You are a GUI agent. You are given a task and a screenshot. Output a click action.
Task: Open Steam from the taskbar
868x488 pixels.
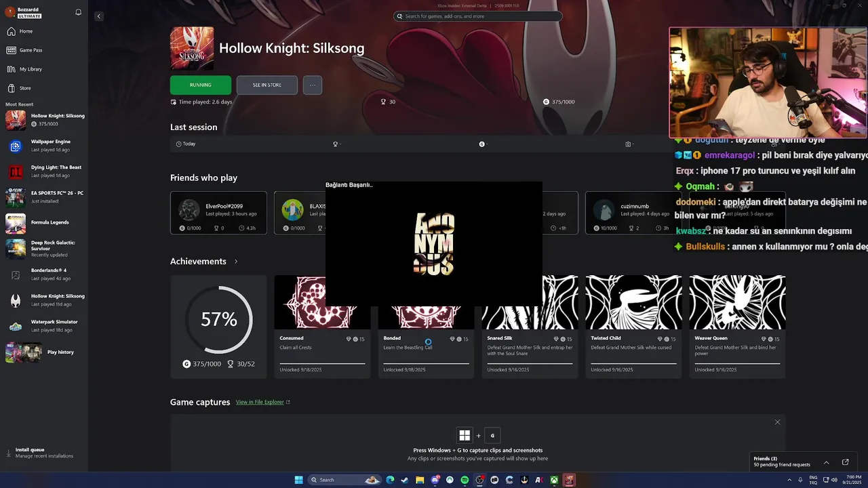coord(405,480)
